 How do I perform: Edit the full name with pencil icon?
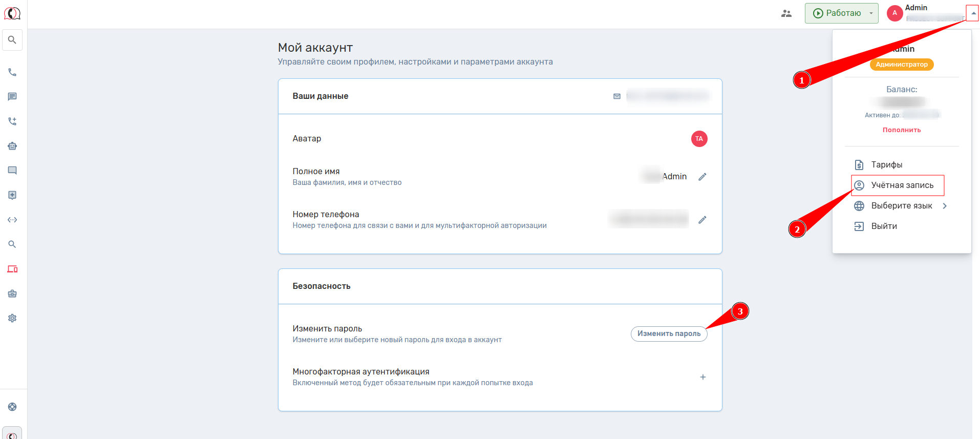(x=702, y=177)
